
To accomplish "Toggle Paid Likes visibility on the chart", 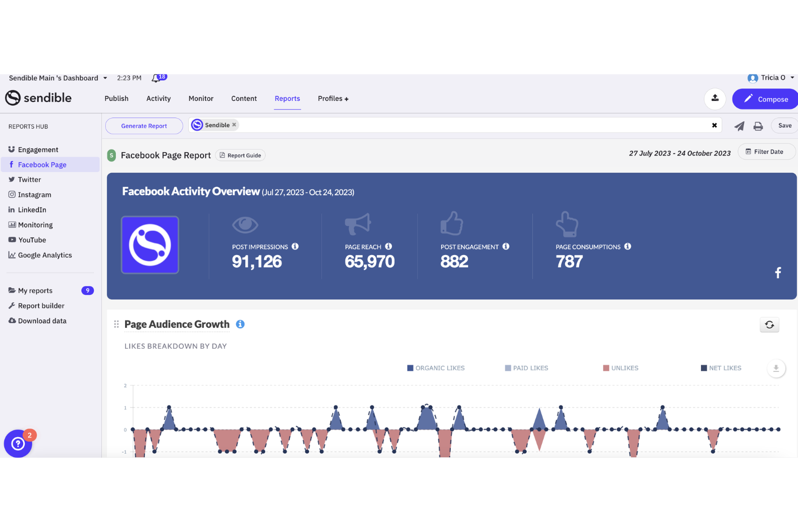I will click(x=526, y=368).
